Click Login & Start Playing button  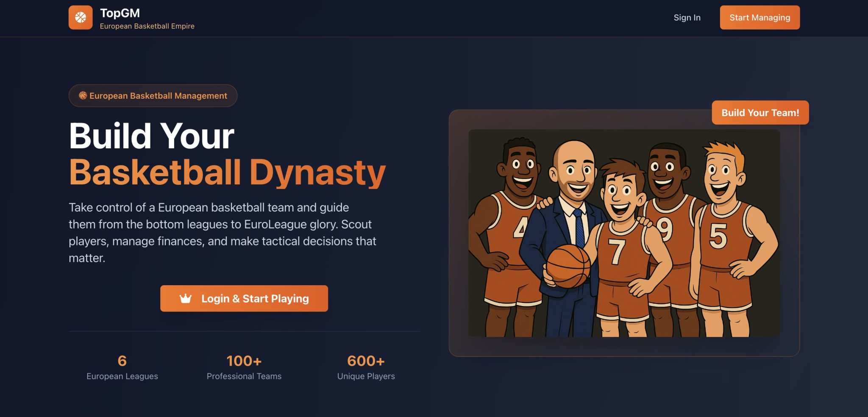tap(244, 298)
